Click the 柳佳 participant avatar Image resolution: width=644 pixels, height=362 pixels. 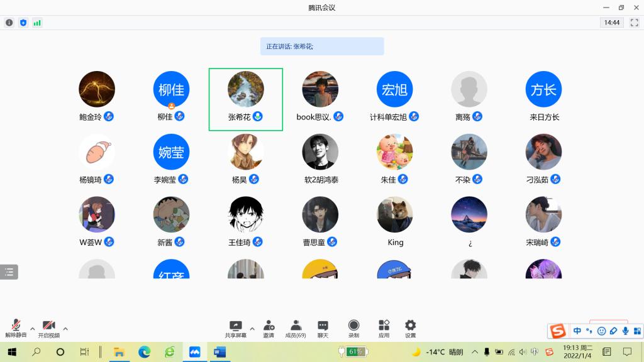point(171,89)
